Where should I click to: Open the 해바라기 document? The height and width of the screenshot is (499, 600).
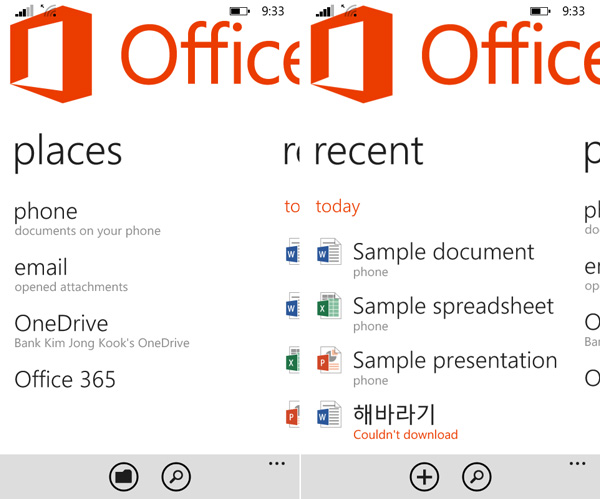(394, 414)
